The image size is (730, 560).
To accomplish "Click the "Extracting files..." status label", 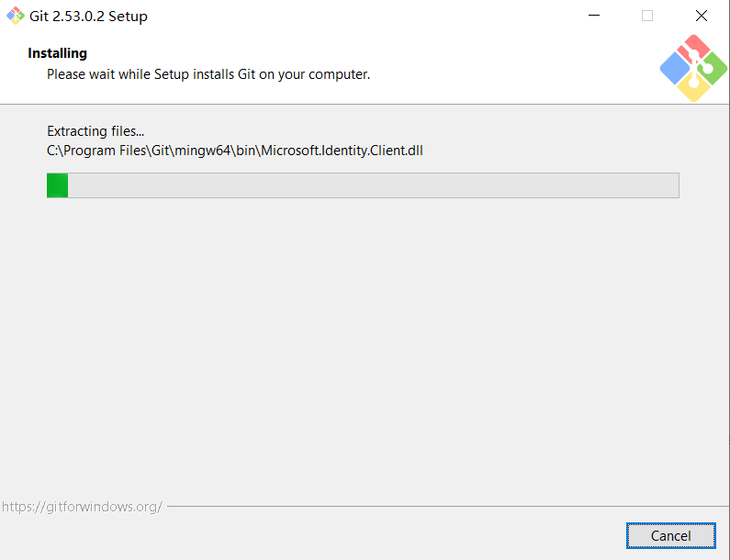I will tap(95, 131).
